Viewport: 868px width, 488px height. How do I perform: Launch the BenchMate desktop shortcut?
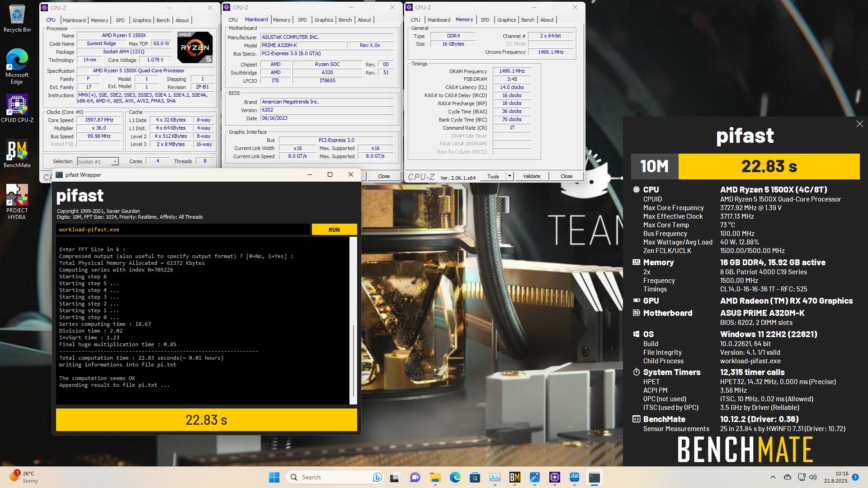(x=17, y=154)
